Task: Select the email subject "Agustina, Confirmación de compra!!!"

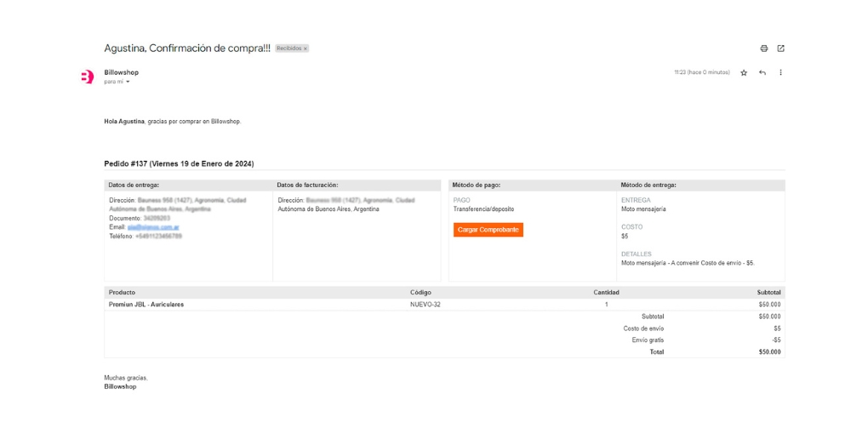Action: [x=186, y=49]
